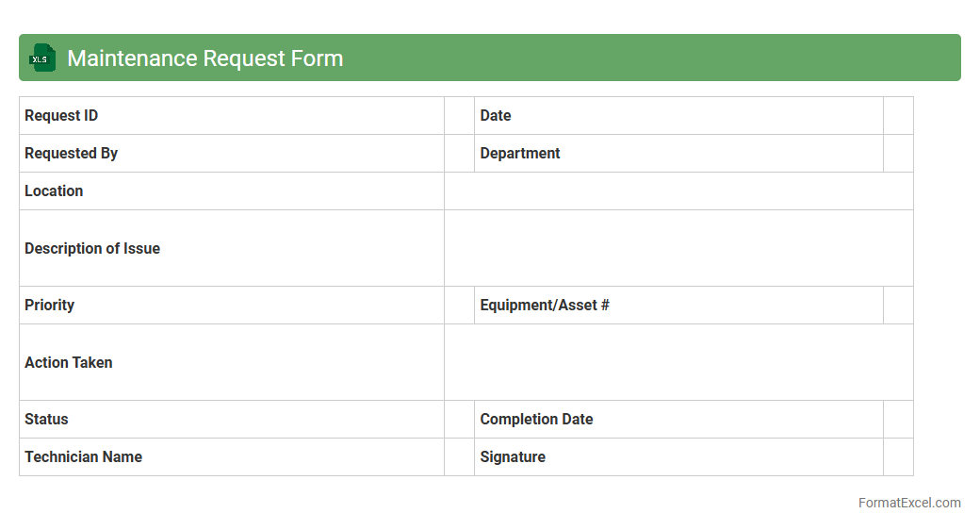The width and height of the screenshot is (980, 530).
Task: Click the narrow cell after Request ID
Action: point(459,116)
